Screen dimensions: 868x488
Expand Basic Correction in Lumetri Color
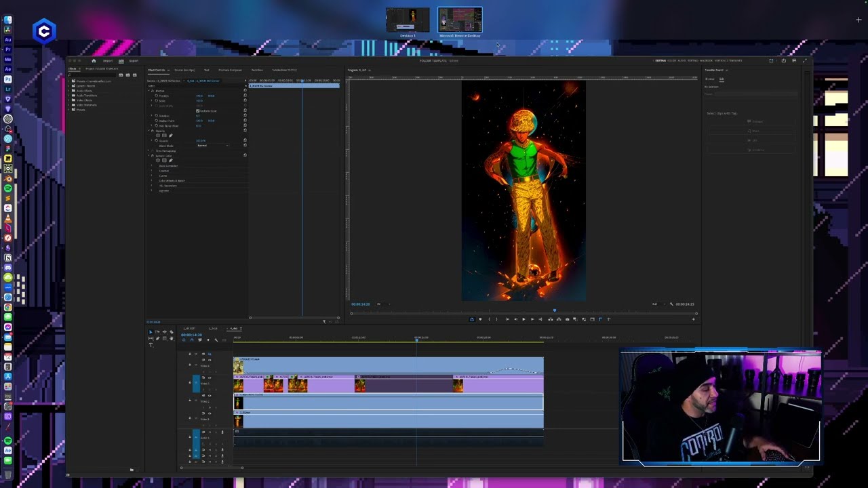(x=151, y=165)
